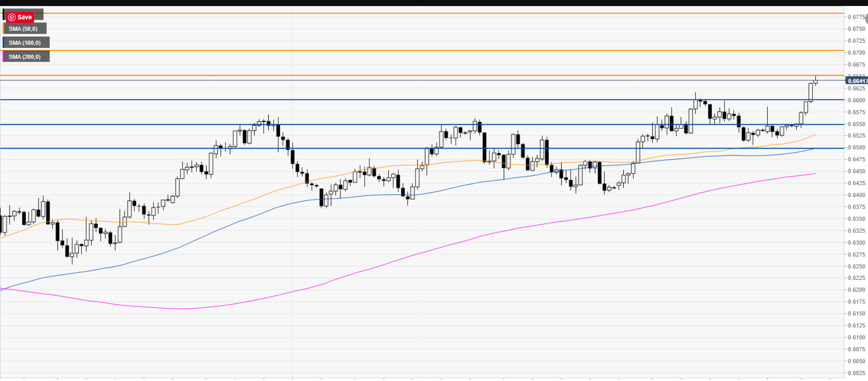The height and width of the screenshot is (381, 868).
Task: Click the 0.6200 price axis label
Action: pyautogui.click(x=857, y=290)
